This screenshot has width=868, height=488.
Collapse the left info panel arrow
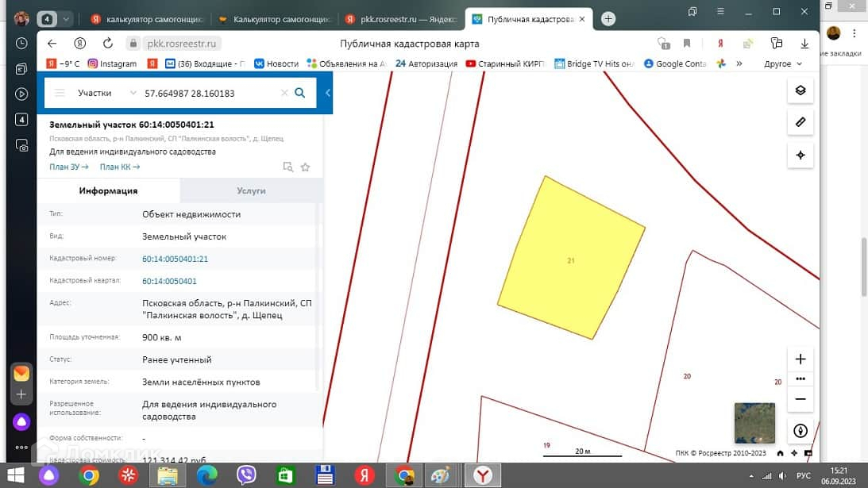328,93
